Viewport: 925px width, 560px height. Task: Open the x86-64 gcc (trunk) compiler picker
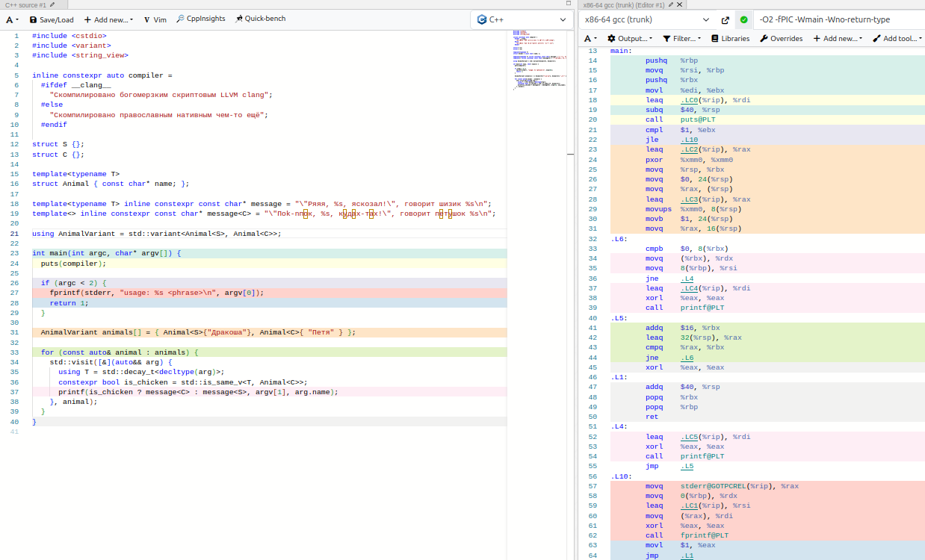pos(647,19)
